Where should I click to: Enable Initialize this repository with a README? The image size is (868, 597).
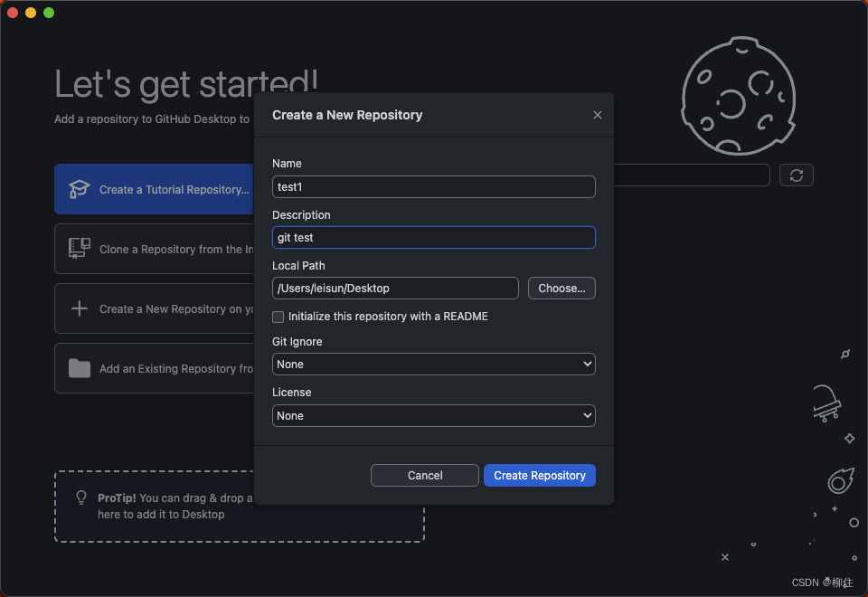pyautogui.click(x=278, y=317)
